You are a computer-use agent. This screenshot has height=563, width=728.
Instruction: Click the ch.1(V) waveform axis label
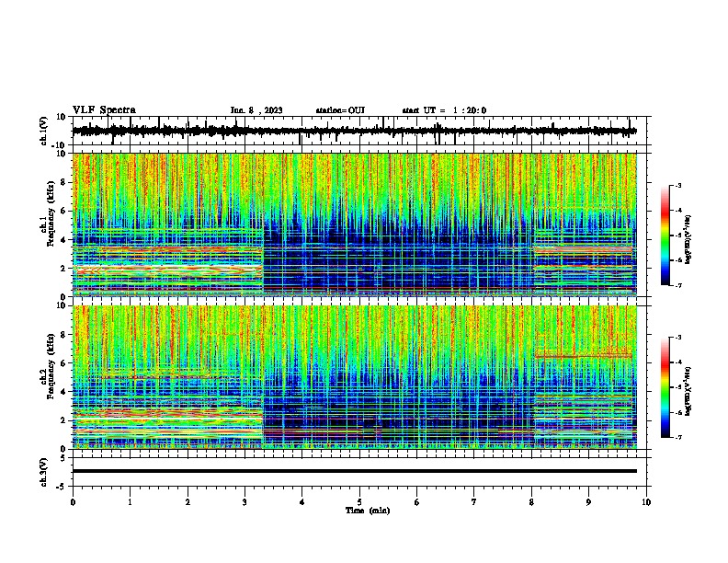[x=43, y=131]
